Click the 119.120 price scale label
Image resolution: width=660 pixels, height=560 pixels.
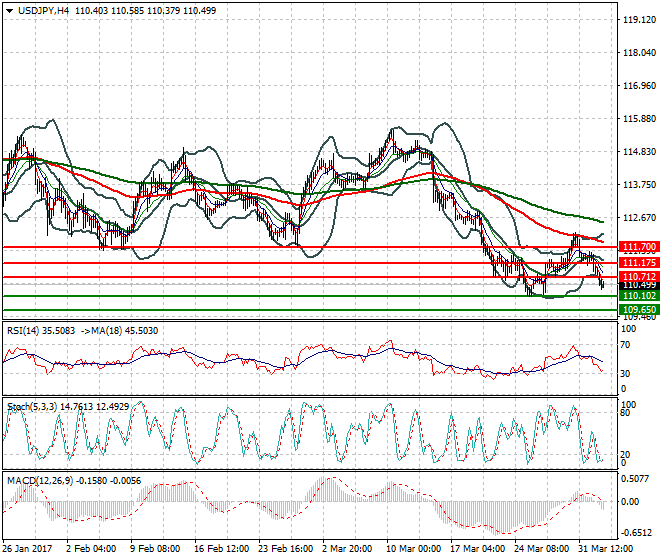(638, 20)
